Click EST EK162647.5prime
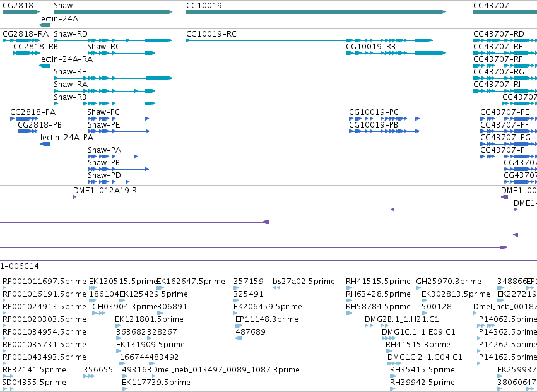Screen dimensions: 537x392 pyautogui.click(x=191, y=282)
